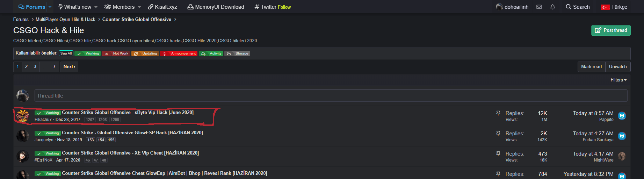Click the Twitter Follow link
This screenshot has height=179, width=644.
[273, 7]
